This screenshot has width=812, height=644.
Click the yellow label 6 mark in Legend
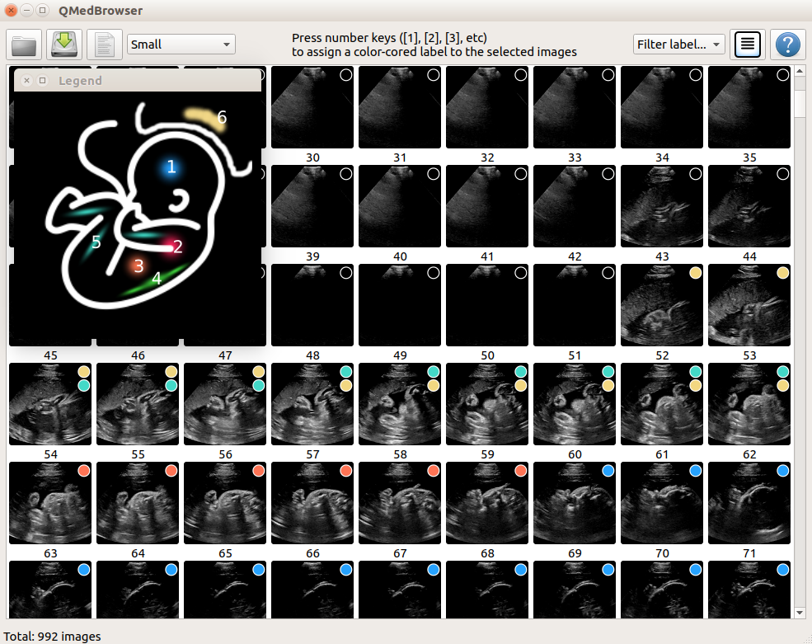205,119
